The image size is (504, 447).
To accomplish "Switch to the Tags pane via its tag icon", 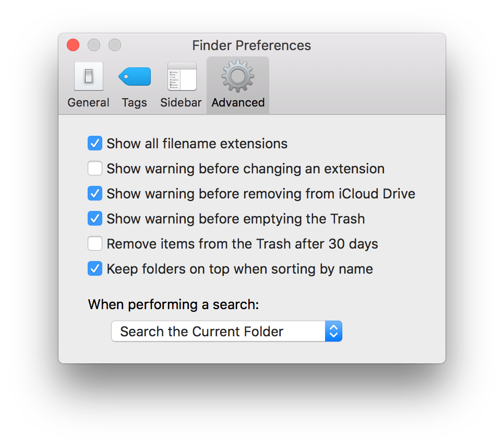I will [x=134, y=76].
